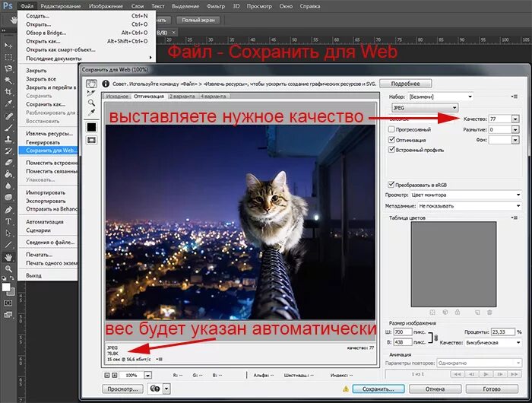Open the Просмотр Цвет монитора dropdown
This screenshot has height=403, width=532.
tap(465, 195)
